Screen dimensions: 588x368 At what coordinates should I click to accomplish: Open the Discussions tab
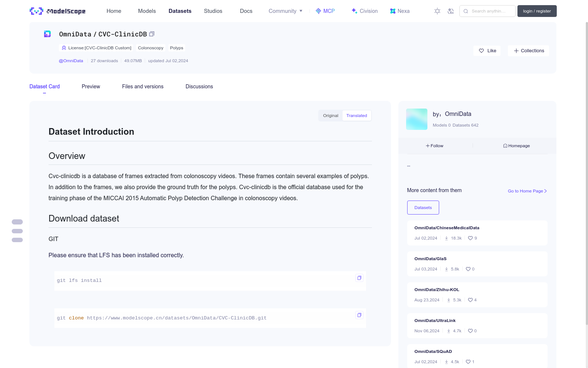point(199,86)
